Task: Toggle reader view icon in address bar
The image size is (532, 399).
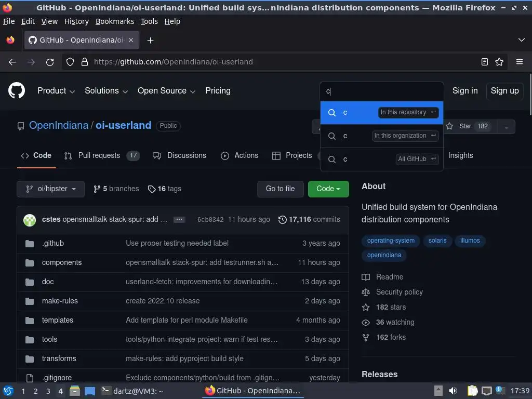Action: 485,62
